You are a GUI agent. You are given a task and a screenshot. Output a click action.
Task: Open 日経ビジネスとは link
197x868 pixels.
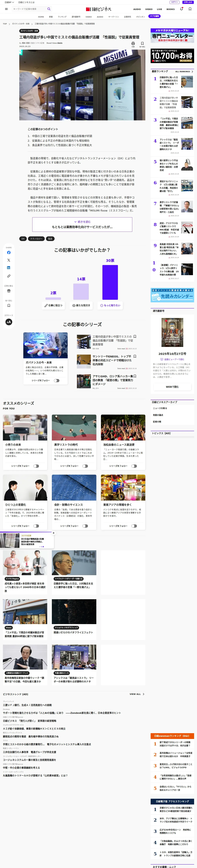[x=26, y=2]
